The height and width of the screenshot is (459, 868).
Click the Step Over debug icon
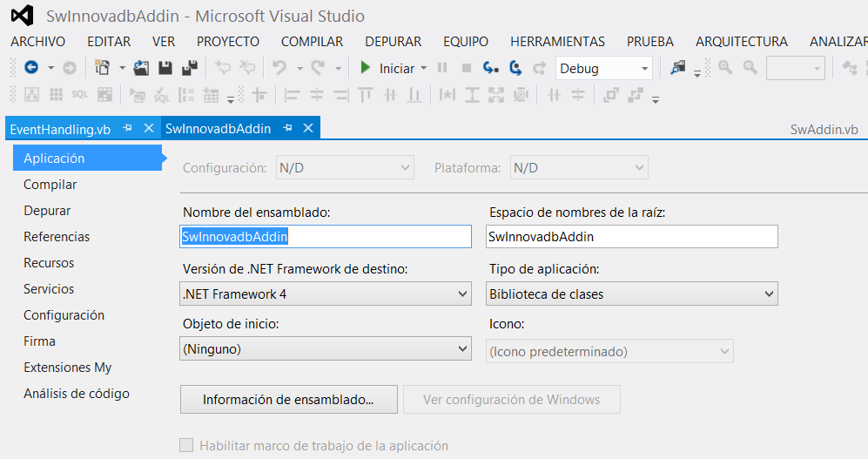point(515,68)
